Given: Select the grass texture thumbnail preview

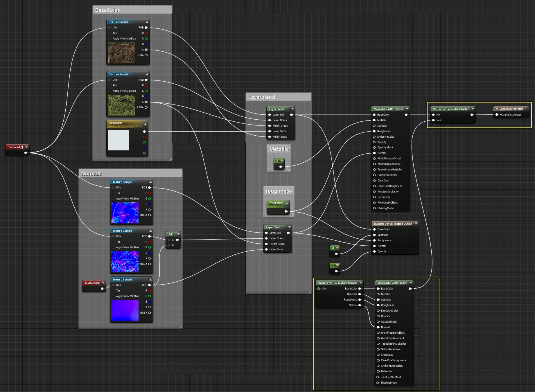Looking at the screenshot, I should pyautogui.click(x=121, y=105).
